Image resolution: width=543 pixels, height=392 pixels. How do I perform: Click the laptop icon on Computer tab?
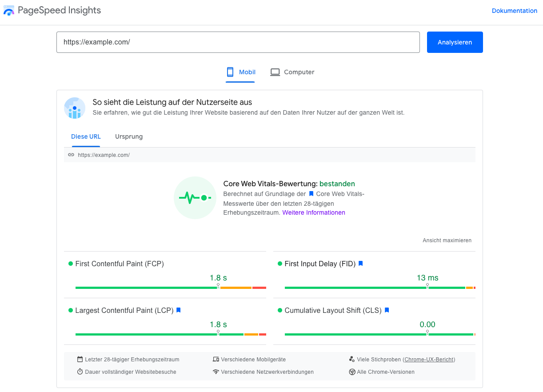275,72
